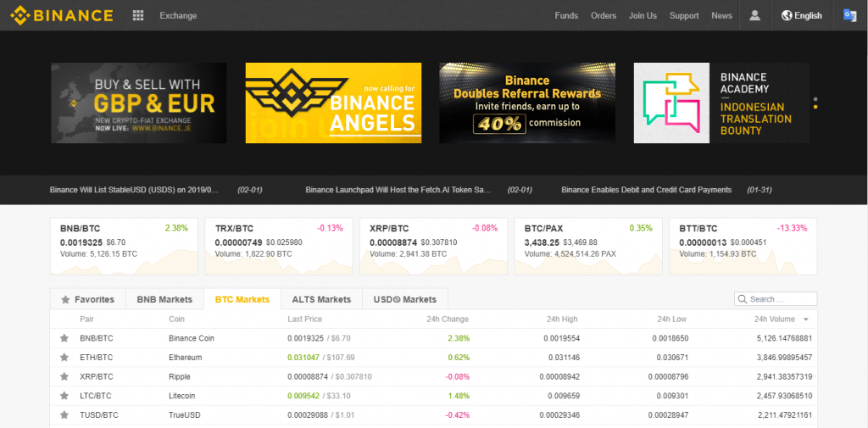Open the Orders menu
The image size is (868, 428).
604,15
